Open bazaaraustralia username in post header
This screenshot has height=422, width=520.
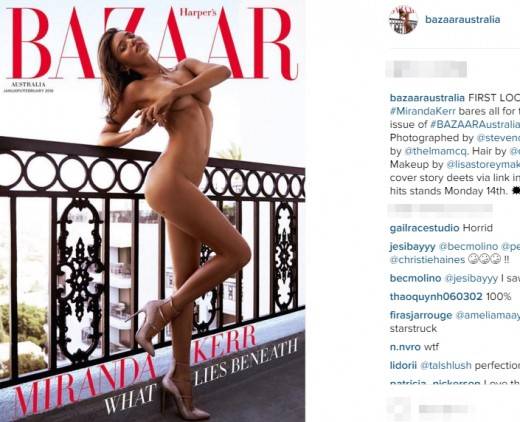point(463,20)
